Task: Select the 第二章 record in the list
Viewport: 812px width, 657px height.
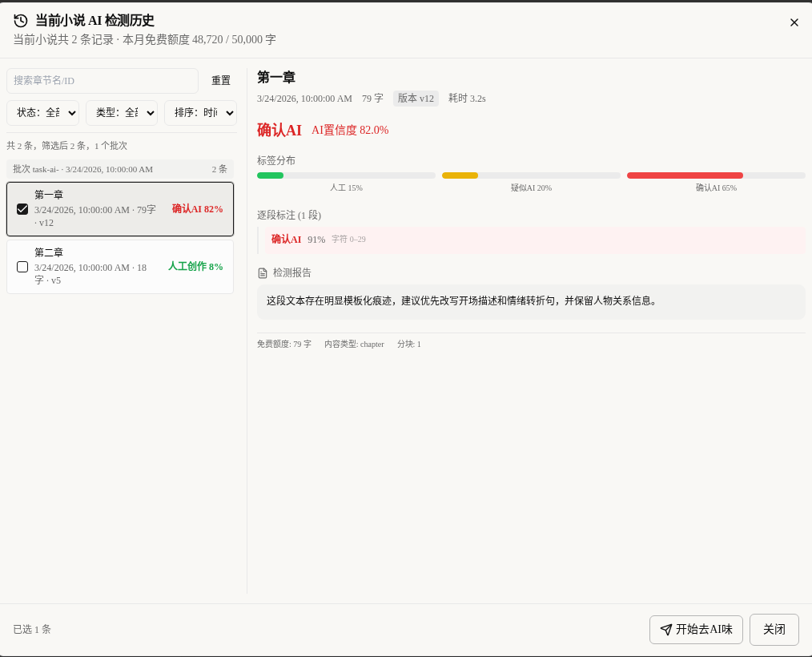Action: click(x=120, y=266)
